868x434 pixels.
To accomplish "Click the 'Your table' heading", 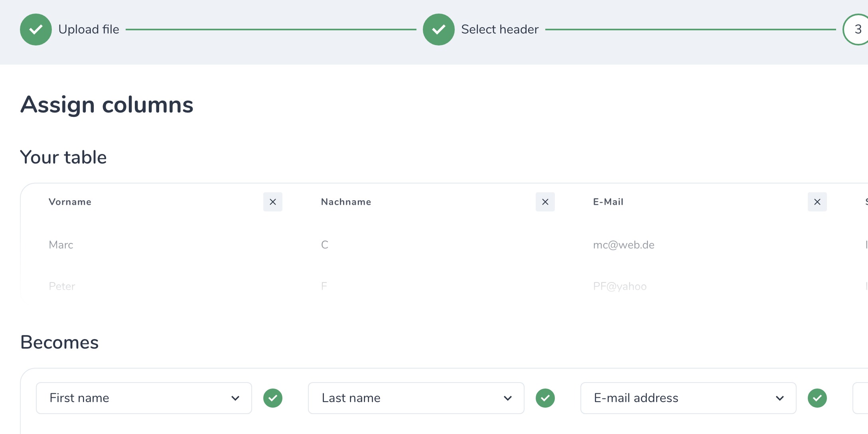I will click(x=63, y=157).
